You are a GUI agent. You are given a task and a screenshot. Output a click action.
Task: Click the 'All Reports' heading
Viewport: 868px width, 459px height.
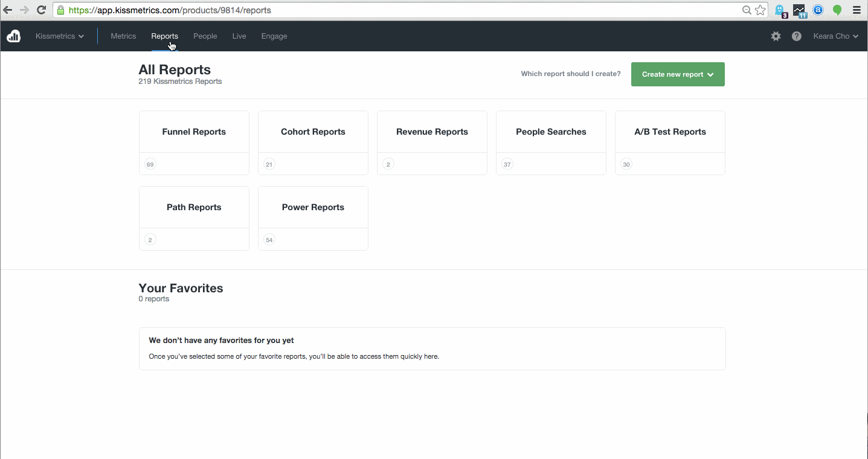click(175, 69)
